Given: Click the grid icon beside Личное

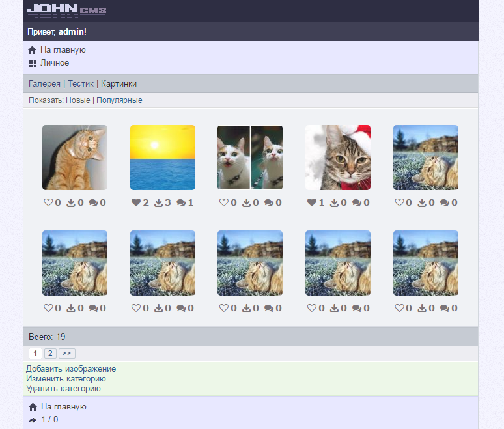Looking at the screenshot, I should click(33, 64).
